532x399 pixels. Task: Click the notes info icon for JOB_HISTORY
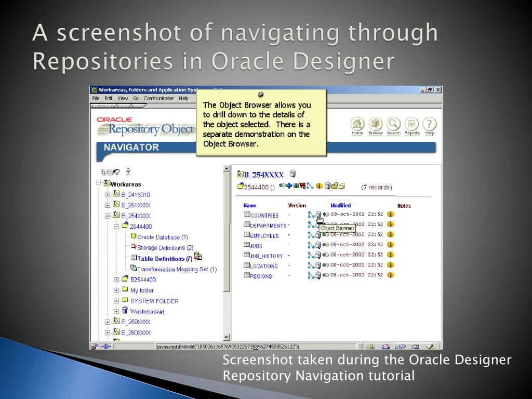pos(391,255)
